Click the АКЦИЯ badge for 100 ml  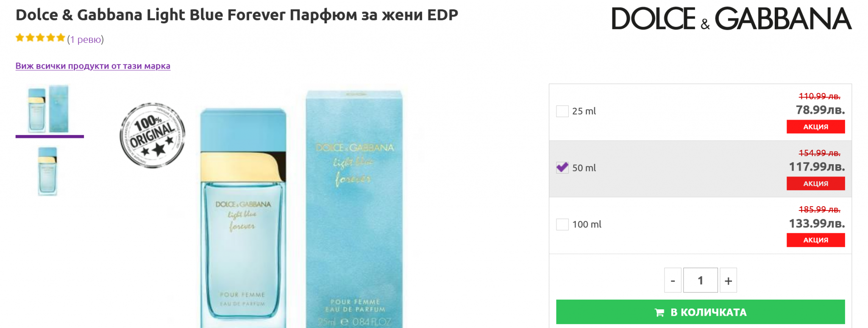coord(815,240)
